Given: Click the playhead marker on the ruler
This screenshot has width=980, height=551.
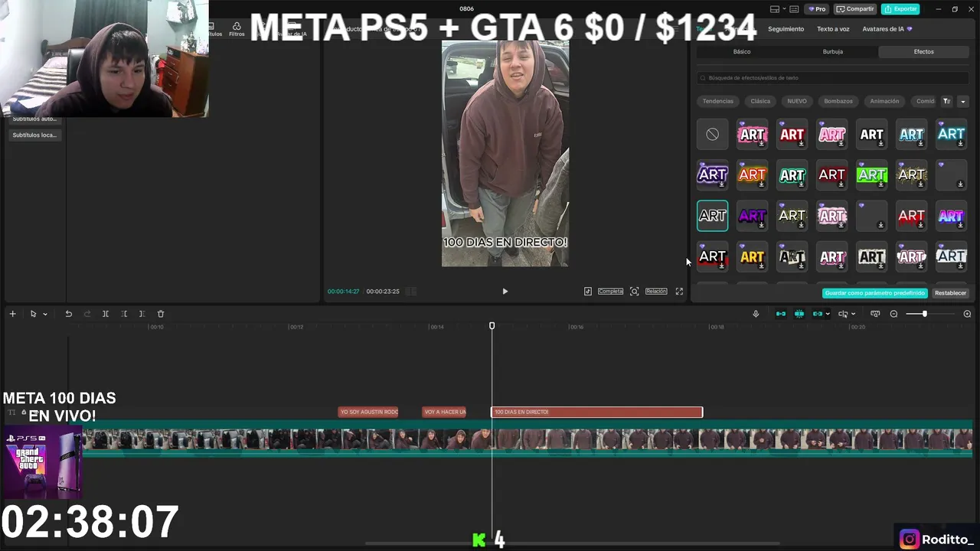Looking at the screenshot, I should click(x=492, y=326).
